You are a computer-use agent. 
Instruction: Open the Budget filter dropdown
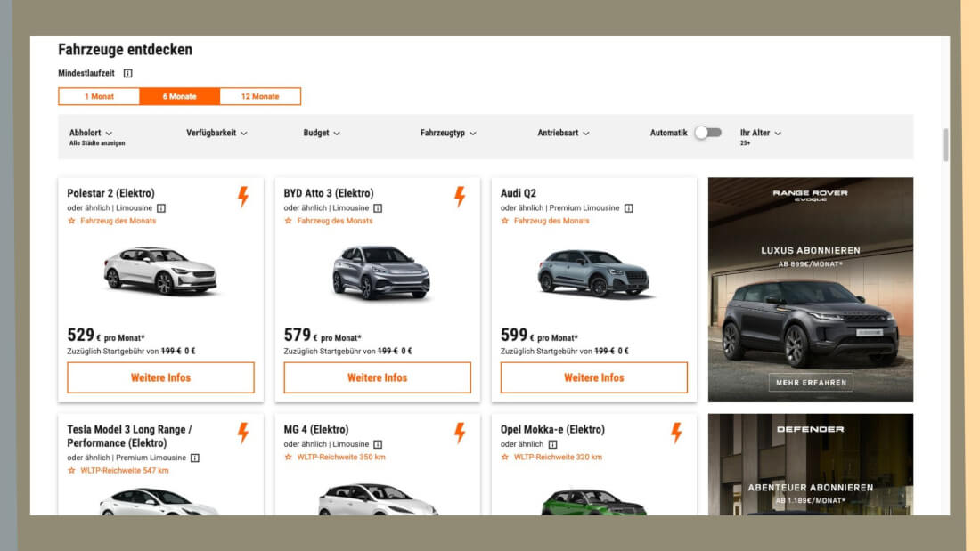click(322, 133)
